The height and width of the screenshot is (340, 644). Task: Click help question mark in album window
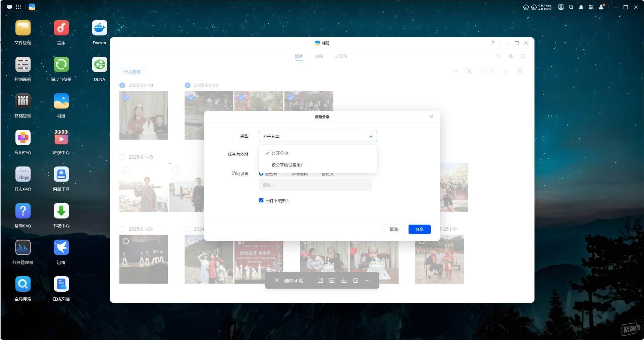pyautogui.click(x=493, y=43)
